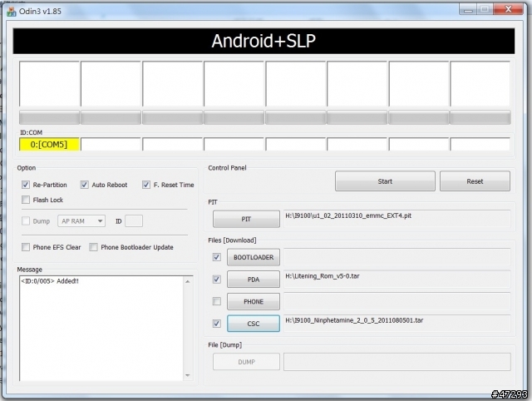The width and height of the screenshot is (532, 401).
Task: Click the CSC file button
Action: 254,324
